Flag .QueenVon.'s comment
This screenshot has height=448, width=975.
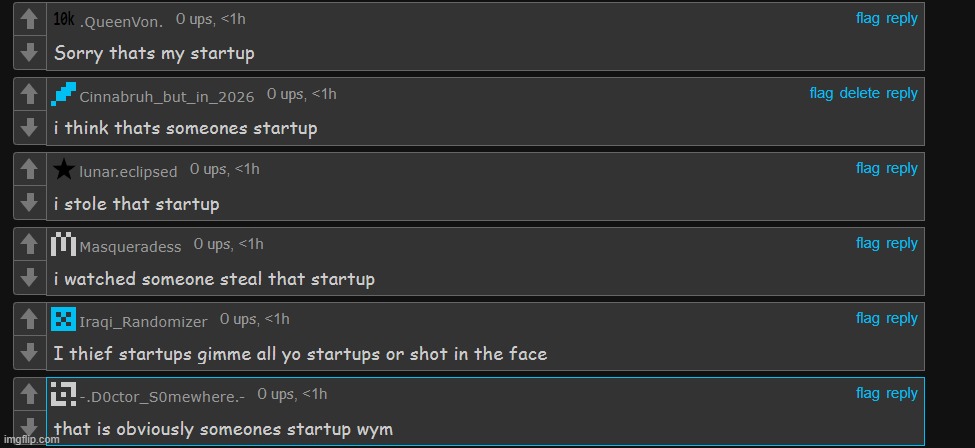867,18
